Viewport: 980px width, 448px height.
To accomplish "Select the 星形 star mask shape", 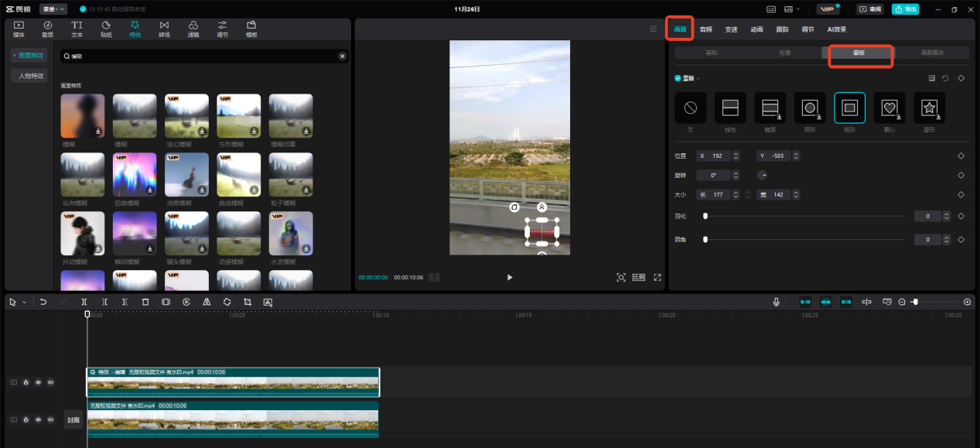I will [929, 108].
